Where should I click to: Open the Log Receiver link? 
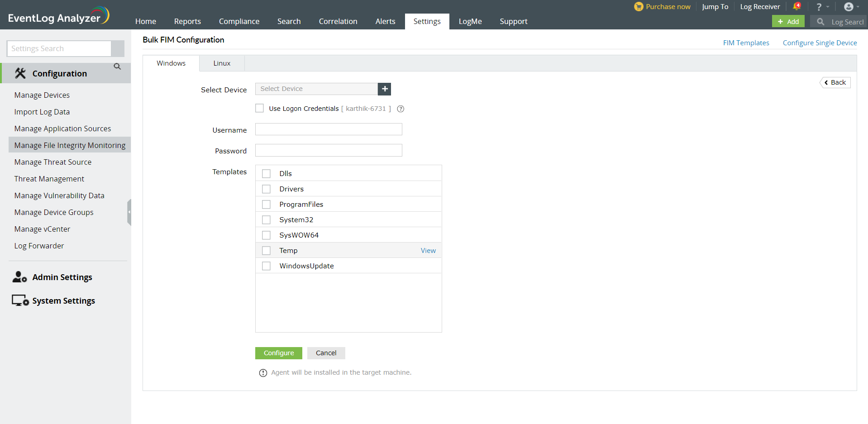pos(760,7)
